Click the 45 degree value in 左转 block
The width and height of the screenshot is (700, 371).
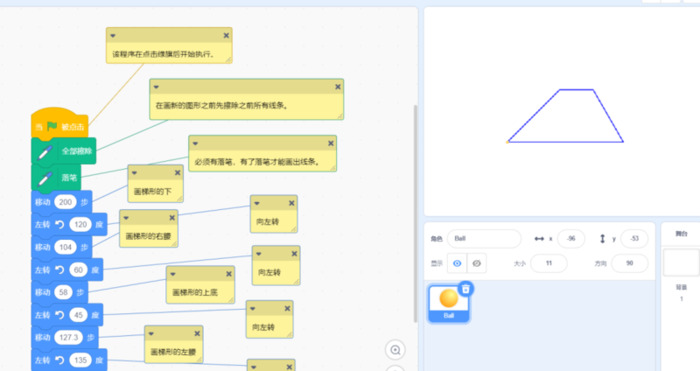78,315
